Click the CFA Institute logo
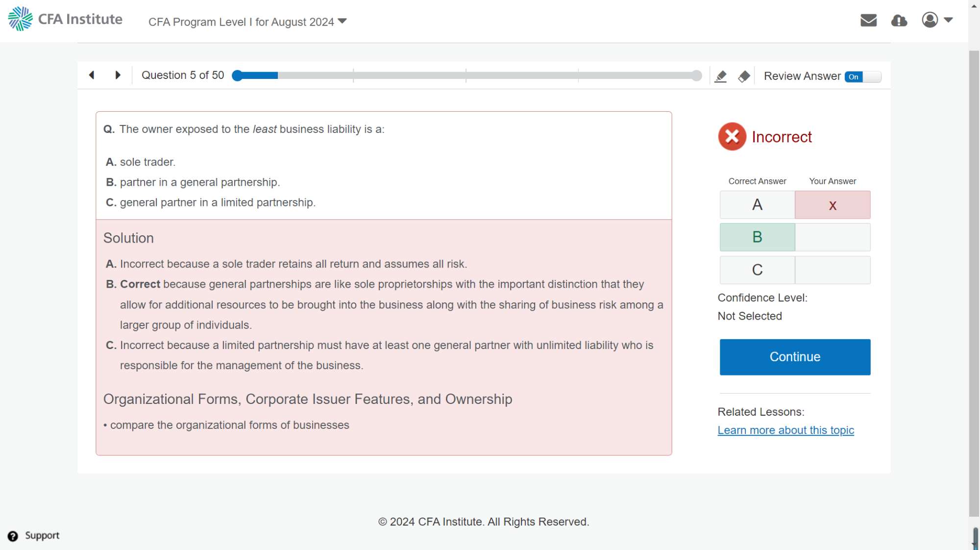 [65, 19]
